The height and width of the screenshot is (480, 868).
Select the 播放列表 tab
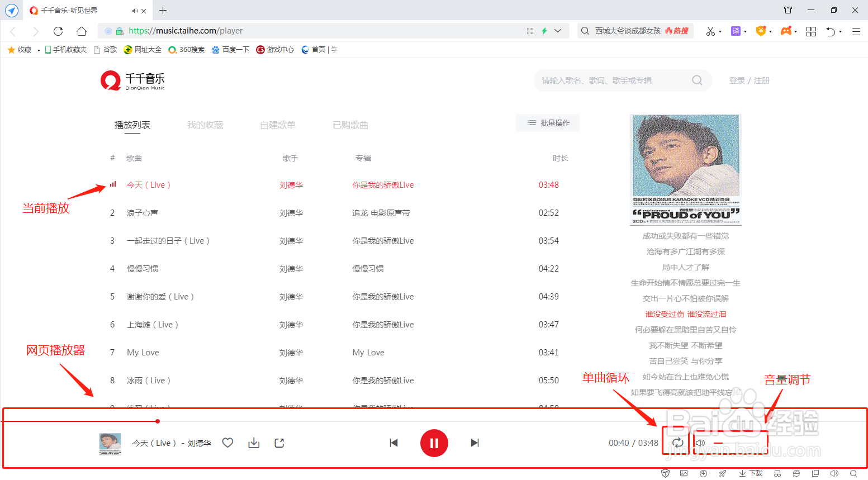click(x=132, y=125)
